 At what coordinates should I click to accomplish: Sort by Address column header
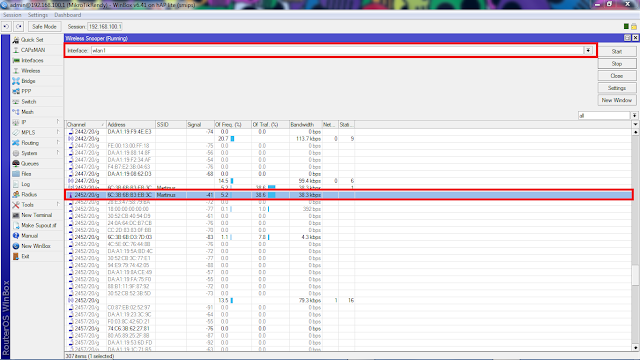tap(131, 124)
